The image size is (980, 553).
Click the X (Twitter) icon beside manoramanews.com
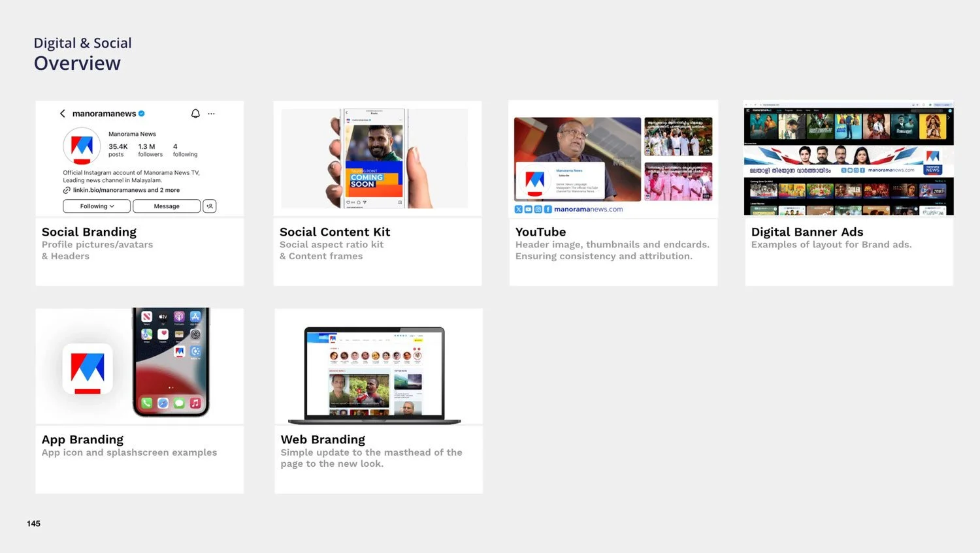518,209
